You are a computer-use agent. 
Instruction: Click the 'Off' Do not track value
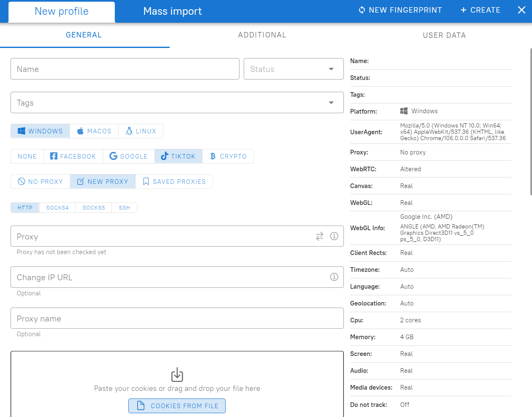coord(404,405)
